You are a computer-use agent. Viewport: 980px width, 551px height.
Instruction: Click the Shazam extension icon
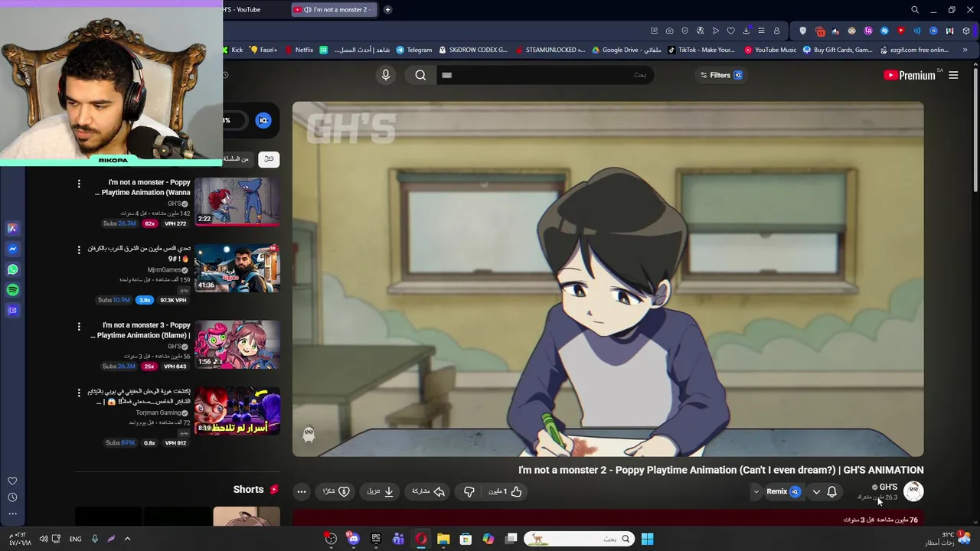884,31
